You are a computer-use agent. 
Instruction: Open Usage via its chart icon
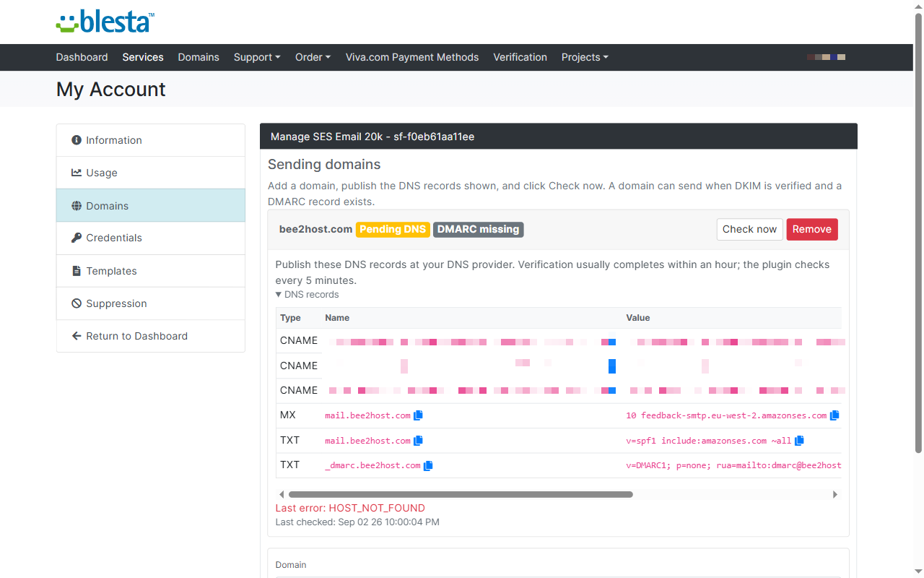tap(77, 173)
